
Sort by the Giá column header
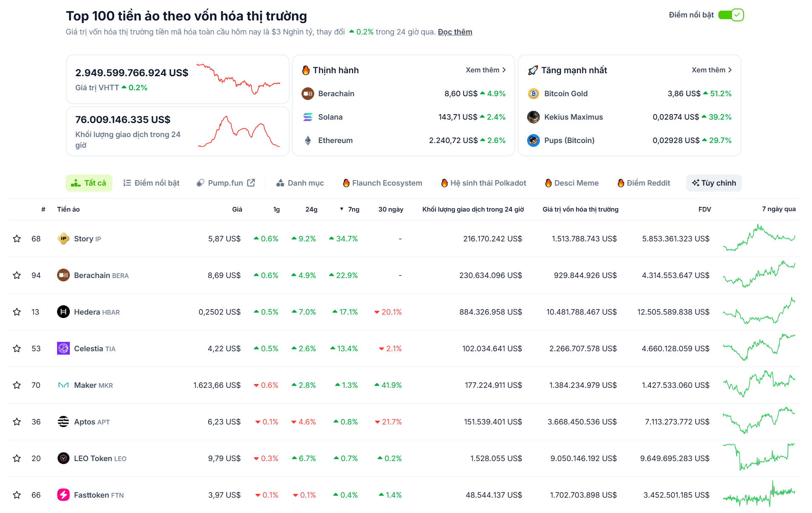coord(237,209)
